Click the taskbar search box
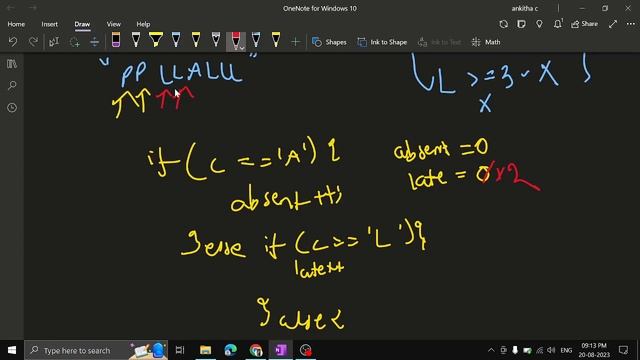Image resolution: width=640 pixels, height=360 pixels. pos(96,350)
